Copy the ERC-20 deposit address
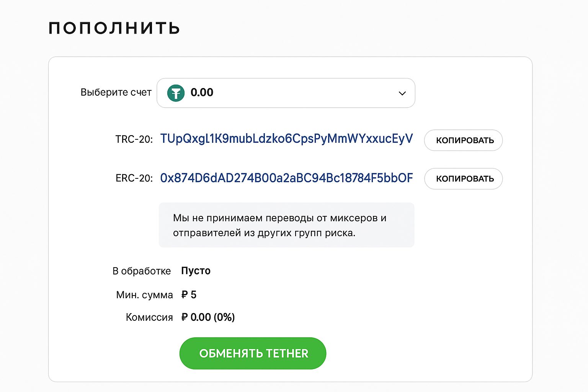588x392 pixels. tap(463, 178)
